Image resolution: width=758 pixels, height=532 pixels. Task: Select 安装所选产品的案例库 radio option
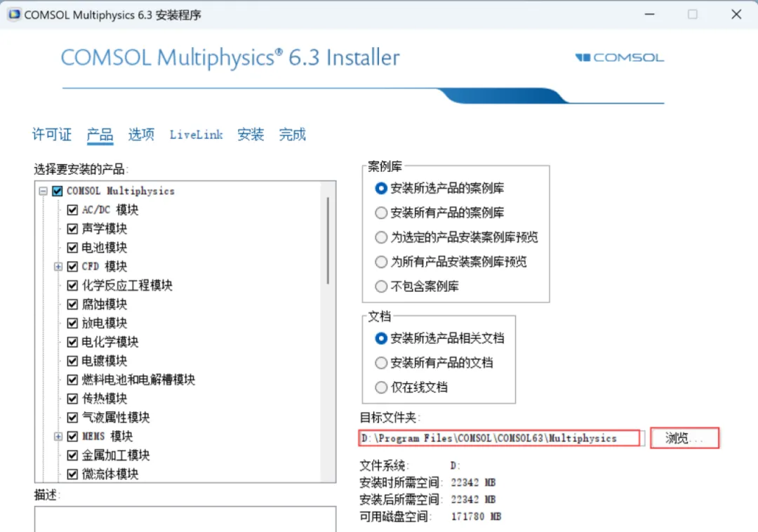pyautogui.click(x=381, y=188)
